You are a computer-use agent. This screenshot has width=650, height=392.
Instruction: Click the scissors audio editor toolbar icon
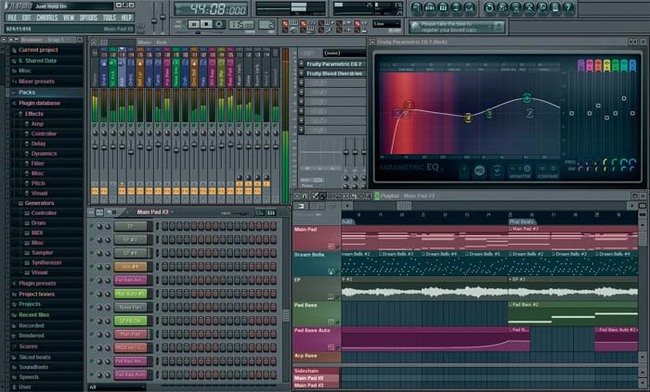pos(529,7)
